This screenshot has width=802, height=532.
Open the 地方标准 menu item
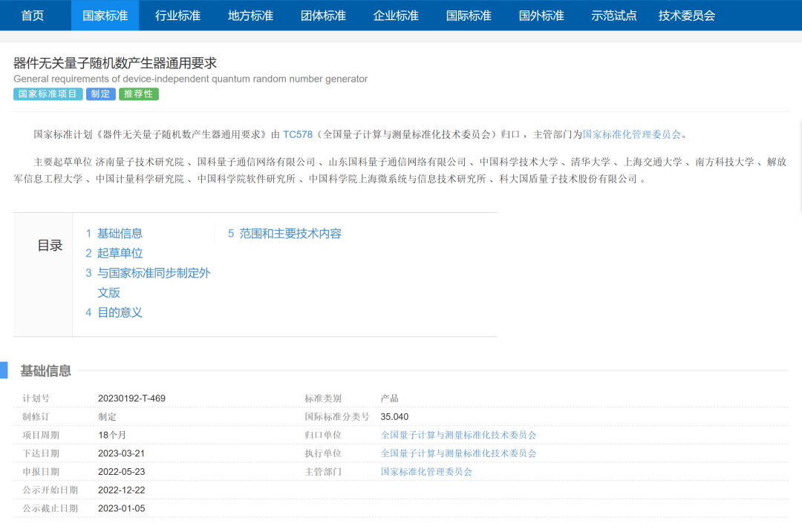tap(250, 16)
